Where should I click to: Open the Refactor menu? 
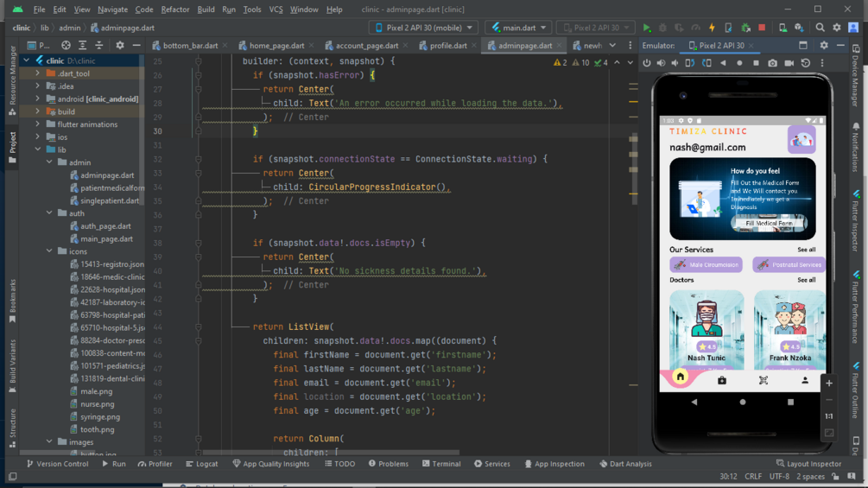click(175, 10)
